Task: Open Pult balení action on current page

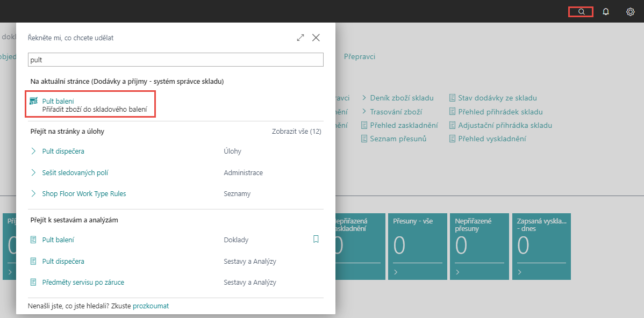Action: pos(58,101)
